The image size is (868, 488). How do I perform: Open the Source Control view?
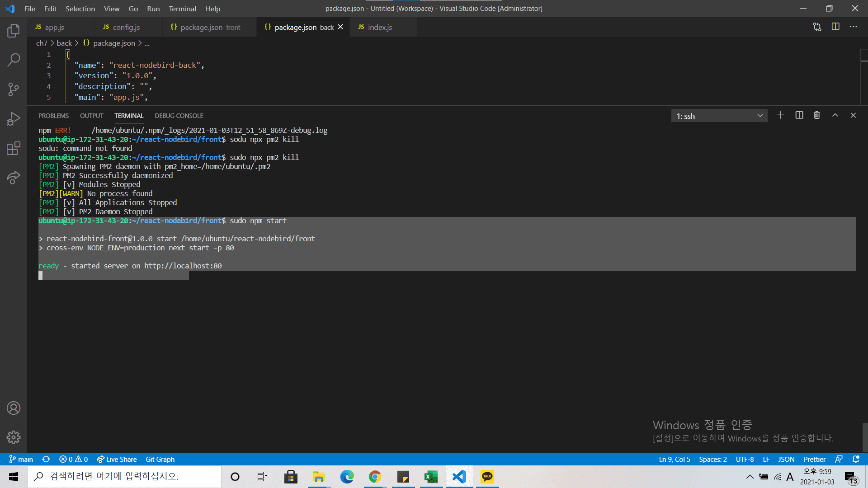point(14,89)
